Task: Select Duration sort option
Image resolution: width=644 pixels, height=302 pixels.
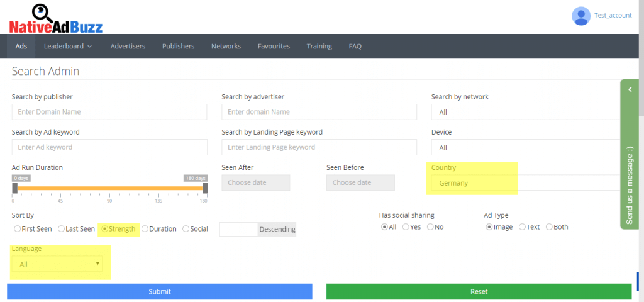Action: [x=145, y=229]
